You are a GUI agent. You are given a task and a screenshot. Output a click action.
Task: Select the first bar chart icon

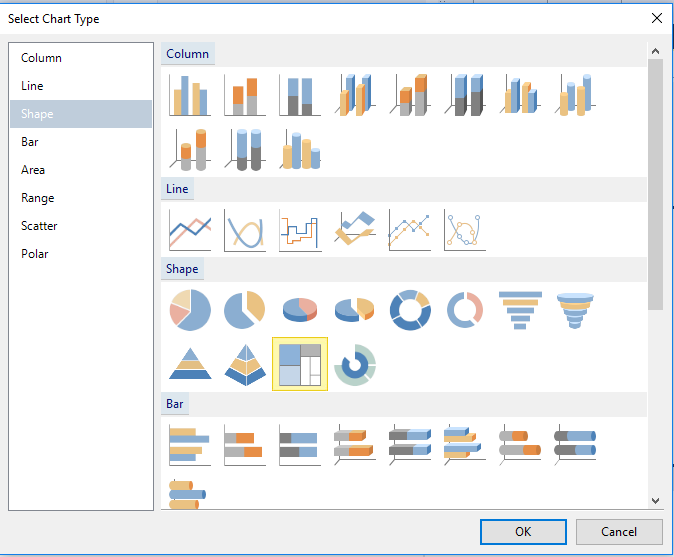(x=190, y=445)
